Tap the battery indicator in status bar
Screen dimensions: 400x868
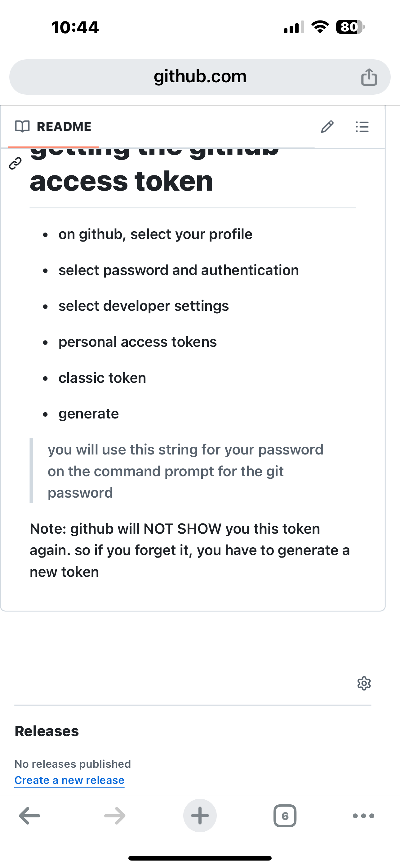350,27
